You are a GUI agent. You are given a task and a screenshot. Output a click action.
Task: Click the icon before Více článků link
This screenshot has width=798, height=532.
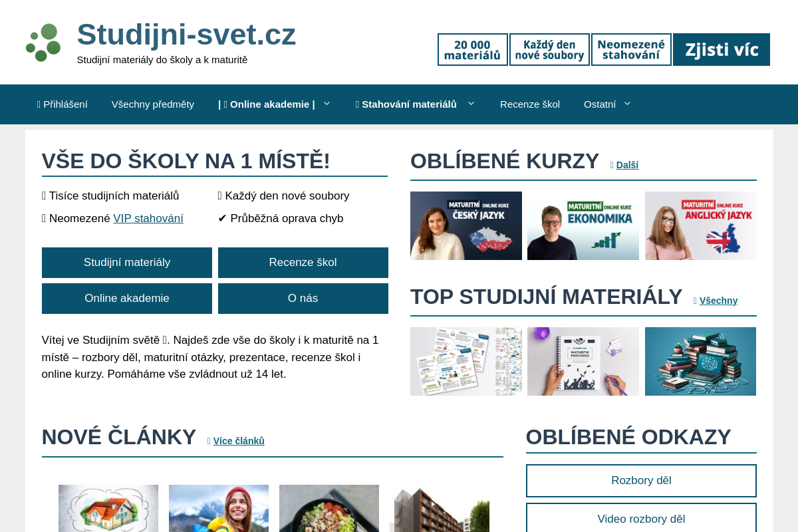(208, 440)
